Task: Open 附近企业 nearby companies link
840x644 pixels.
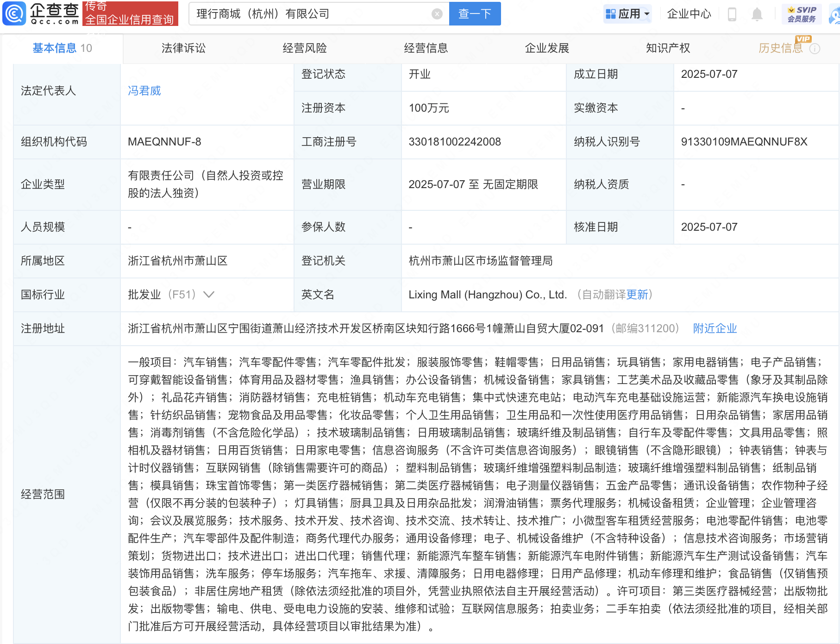Action: click(715, 328)
